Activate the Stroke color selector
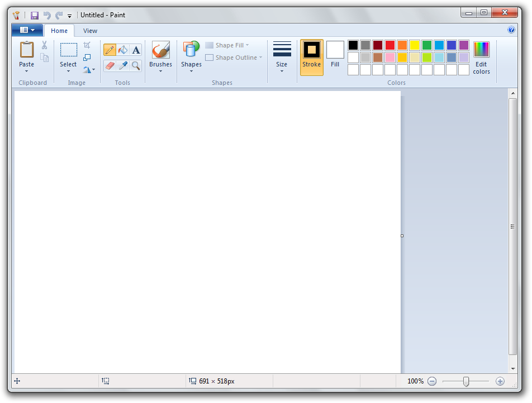 (x=311, y=57)
